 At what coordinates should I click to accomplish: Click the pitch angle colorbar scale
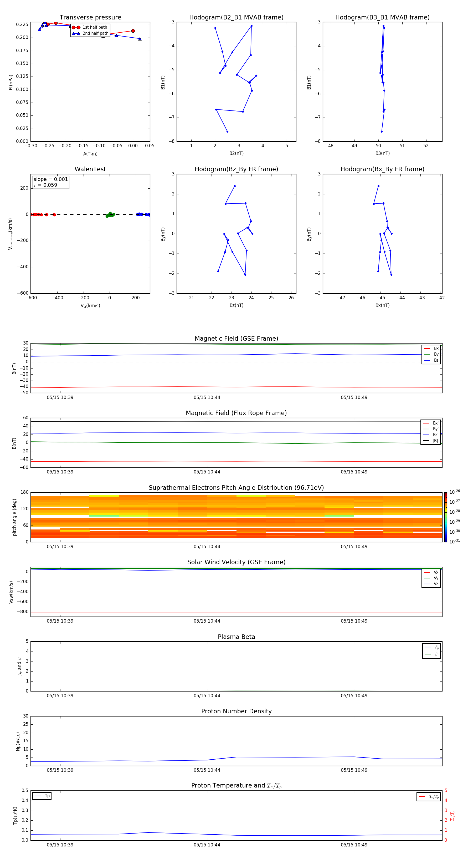click(446, 517)
